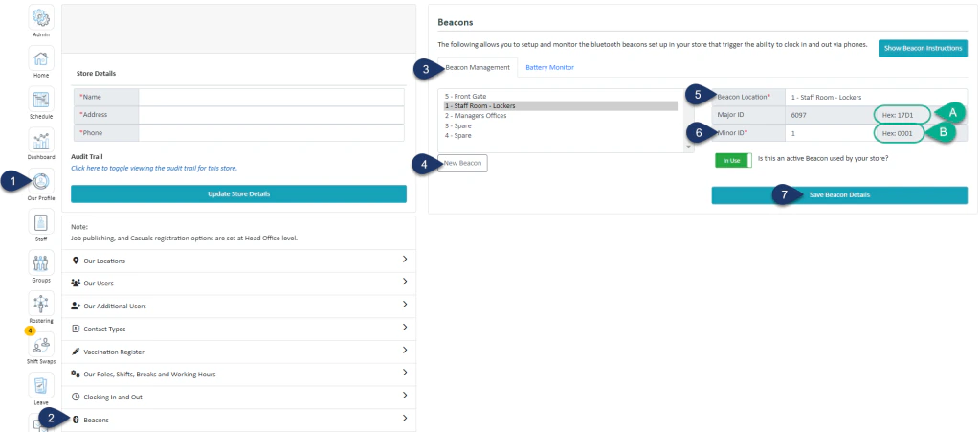Screen dimensions: 980x432
Task: Click the Major ID value field
Action: tap(828, 115)
